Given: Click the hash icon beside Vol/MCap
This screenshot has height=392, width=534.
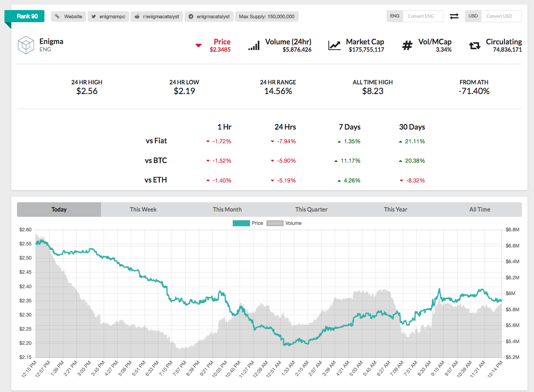Looking at the screenshot, I should (407, 45).
